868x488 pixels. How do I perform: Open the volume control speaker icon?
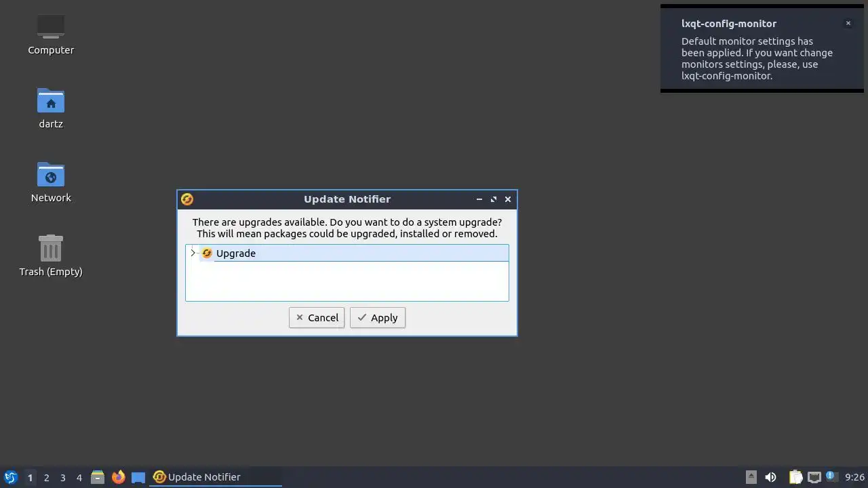pos(770,477)
